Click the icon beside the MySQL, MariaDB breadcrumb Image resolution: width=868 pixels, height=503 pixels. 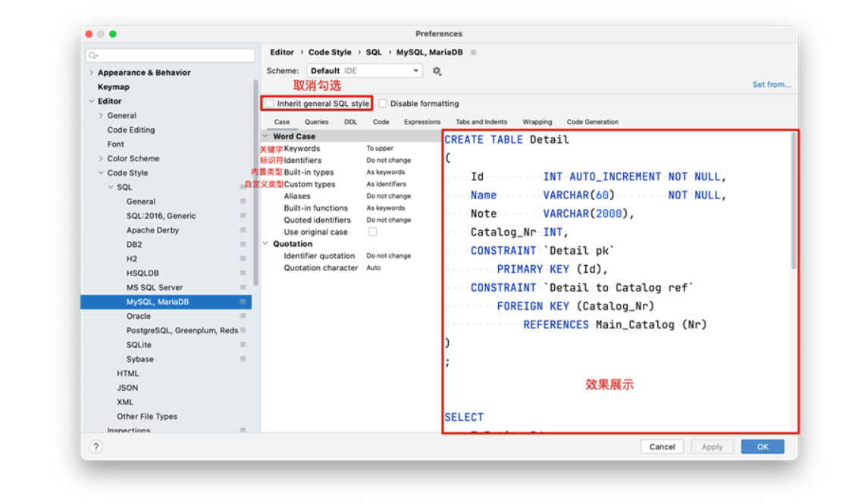tap(473, 52)
